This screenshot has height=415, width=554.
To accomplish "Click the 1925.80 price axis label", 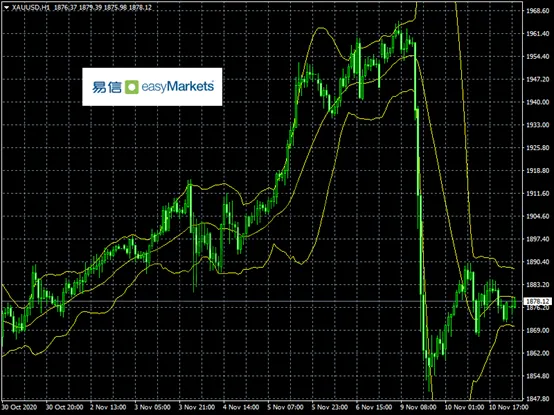I will 538,148.
